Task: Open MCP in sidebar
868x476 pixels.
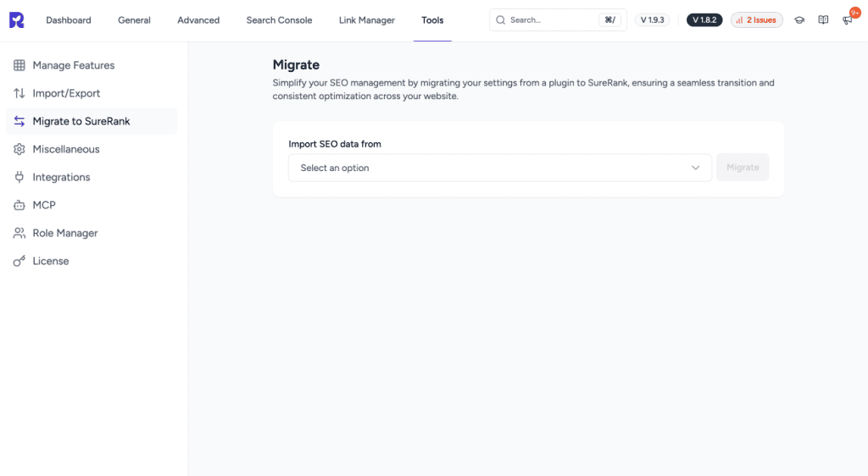Action: tap(92, 205)
